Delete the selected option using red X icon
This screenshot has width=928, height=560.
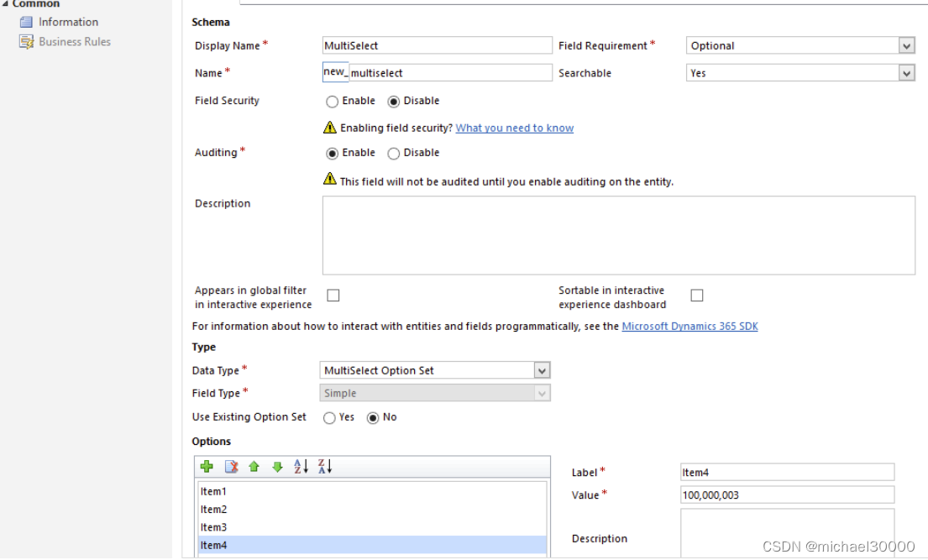(230, 467)
